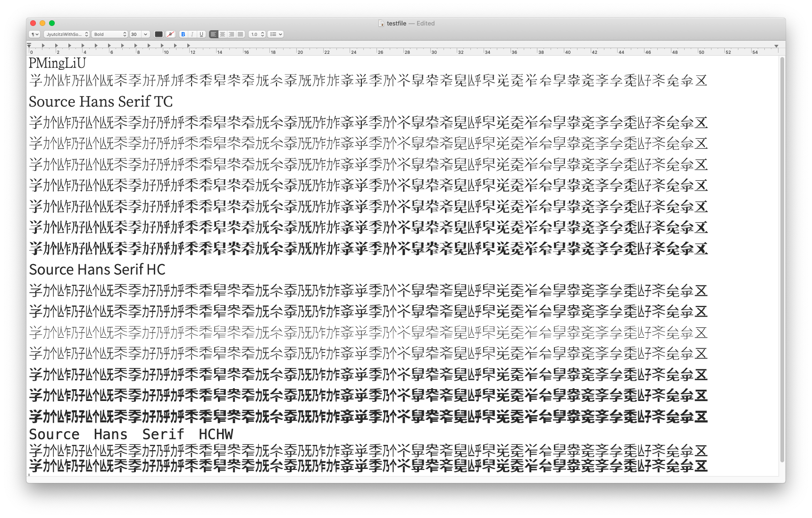This screenshot has width=812, height=518.
Task: Click the testfile window title
Action: pyautogui.click(x=396, y=24)
